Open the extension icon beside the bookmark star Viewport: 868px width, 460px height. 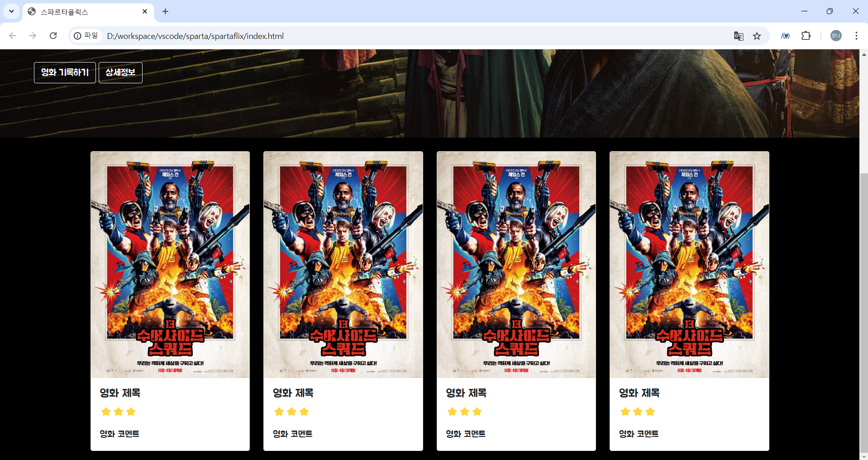(x=785, y=36)
